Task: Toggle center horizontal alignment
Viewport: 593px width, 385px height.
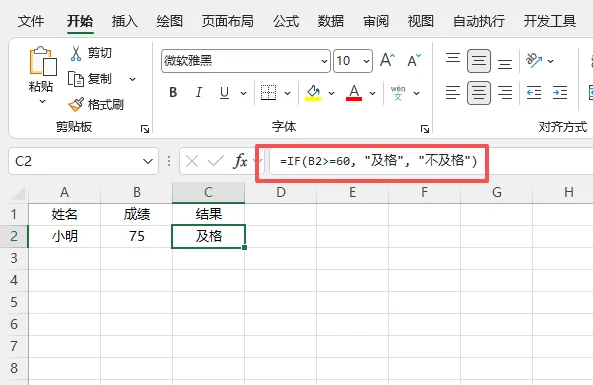Action: [x=479, y=93]
